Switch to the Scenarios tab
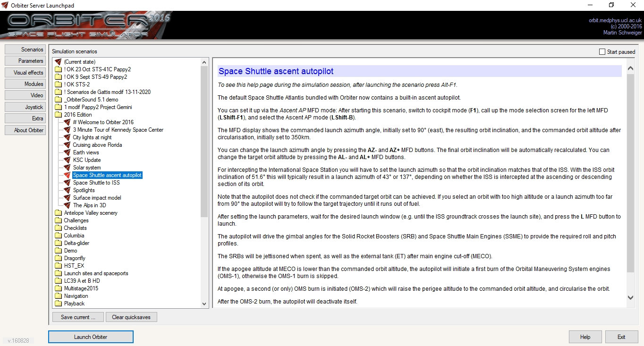 coord(25,50)
